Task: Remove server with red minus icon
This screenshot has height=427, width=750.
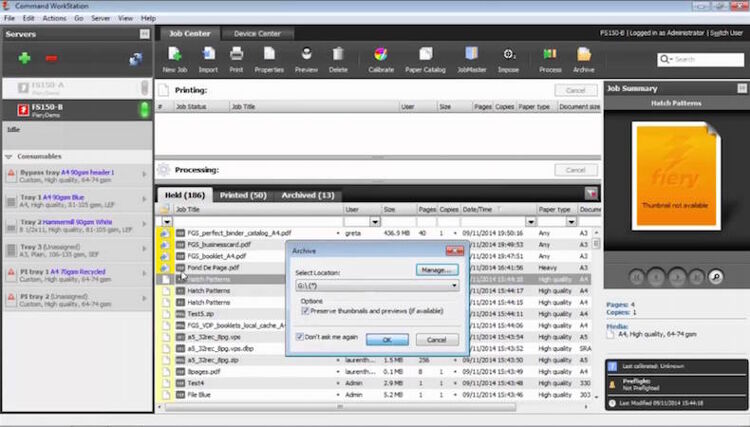Action: (51, 58)
